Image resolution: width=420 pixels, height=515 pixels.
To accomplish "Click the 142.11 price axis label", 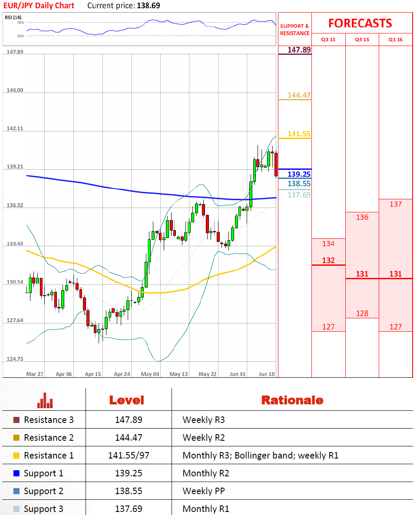I will [15, 129].
